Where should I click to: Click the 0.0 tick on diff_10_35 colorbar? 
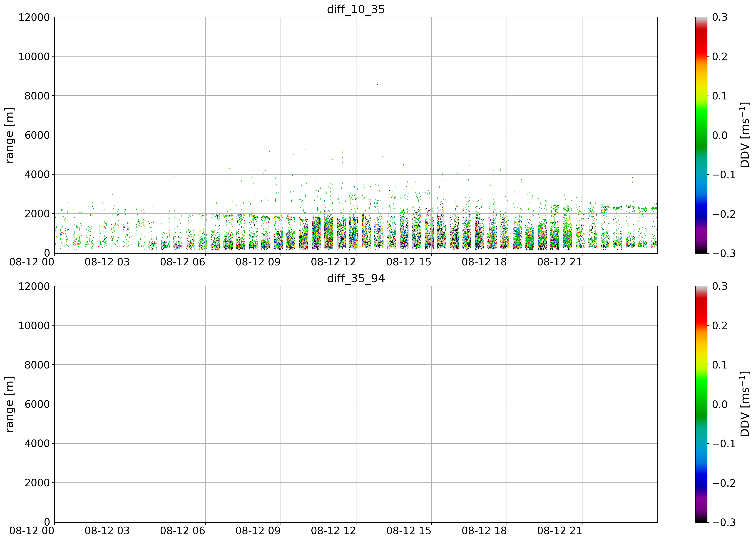coord(720,135)
